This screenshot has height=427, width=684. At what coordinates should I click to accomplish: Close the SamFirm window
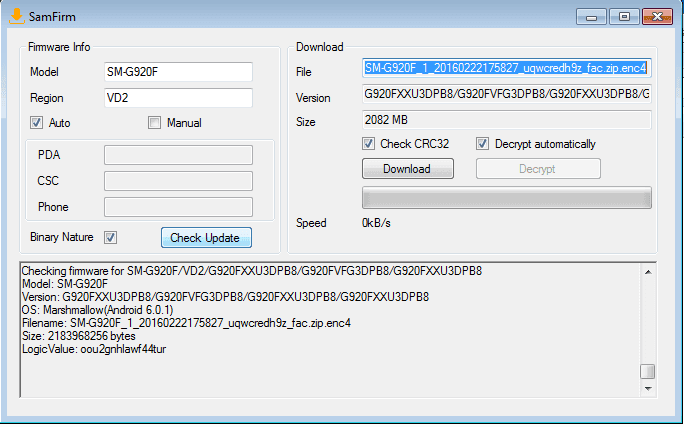click(x=657, y=17)
